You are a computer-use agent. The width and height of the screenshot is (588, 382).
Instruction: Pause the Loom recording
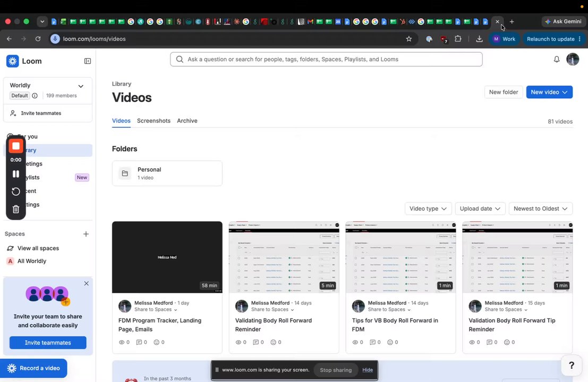coord(16,174)
